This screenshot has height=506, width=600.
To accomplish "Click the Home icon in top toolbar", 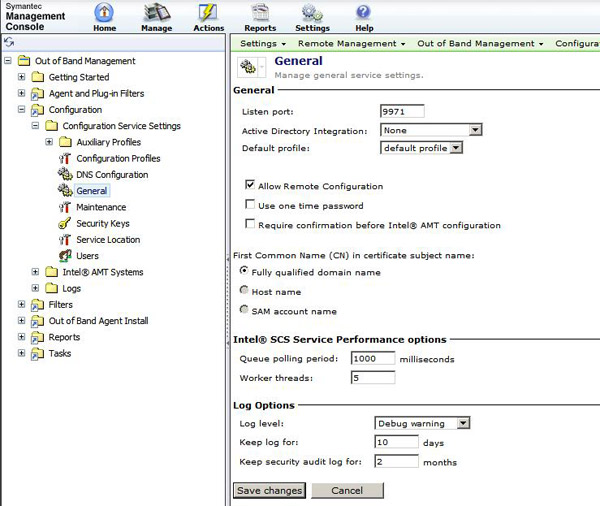I will 104,13.
